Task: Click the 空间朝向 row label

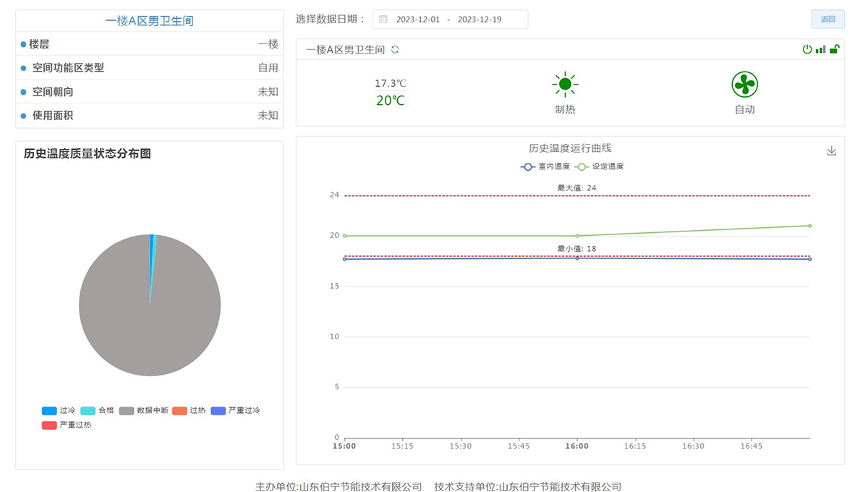Action: click(53, 92)
